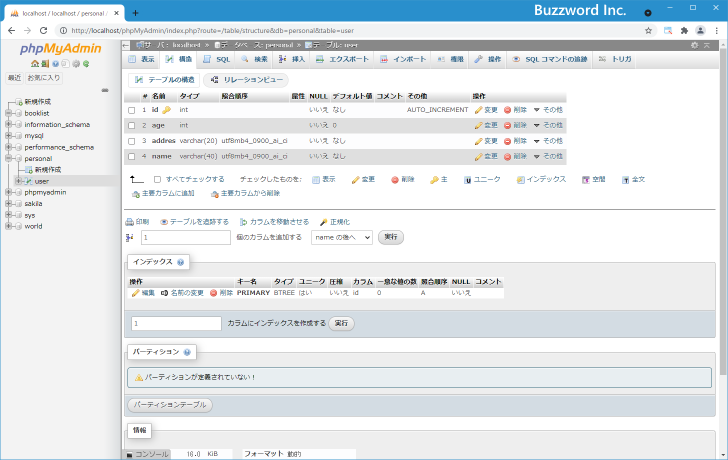Enable the すべてチェックする checkbox
The image size is (728, 460).
[x=157, y=180]
